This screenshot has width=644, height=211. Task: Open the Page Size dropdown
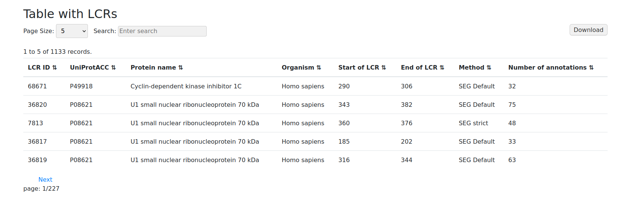[x=72, y=31]
